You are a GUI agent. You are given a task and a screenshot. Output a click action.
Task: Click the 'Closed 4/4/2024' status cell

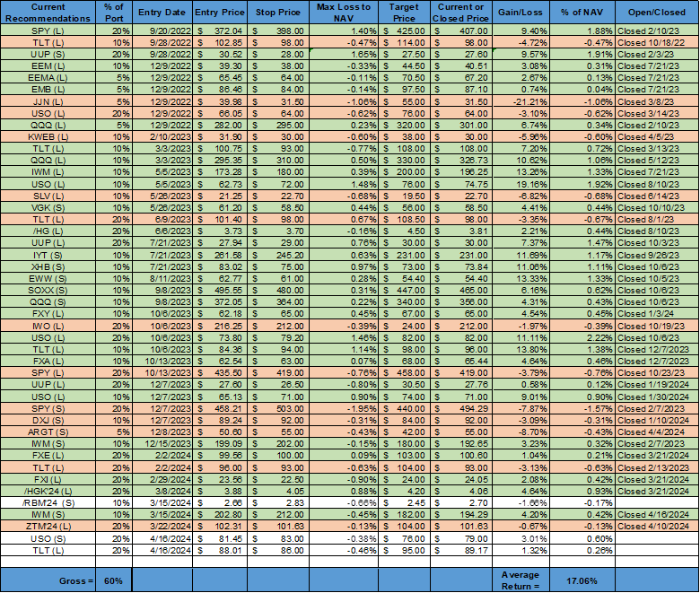657,432
